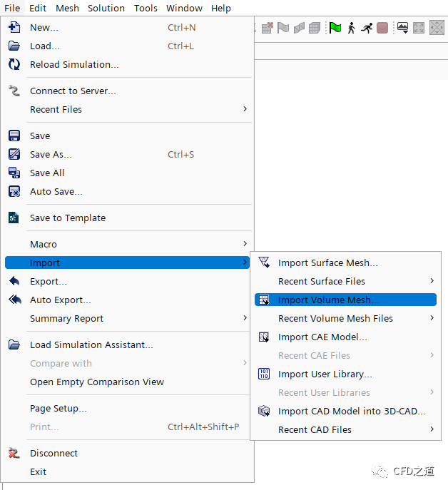This screenshot has height=490, width=448.
Task: Click Load Simulation Assistant
Action: coord(91,344)
